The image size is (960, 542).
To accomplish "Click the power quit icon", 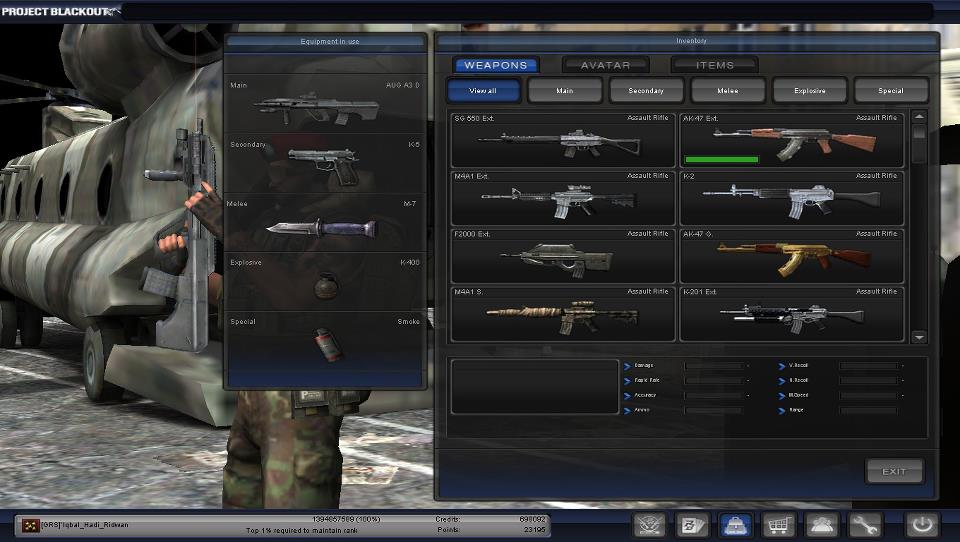I will 922,525.
